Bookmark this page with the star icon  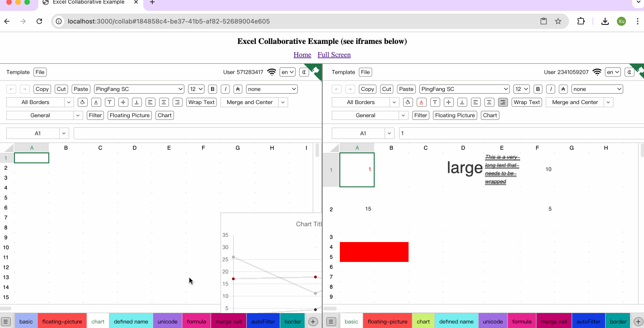tap(558, 21)
